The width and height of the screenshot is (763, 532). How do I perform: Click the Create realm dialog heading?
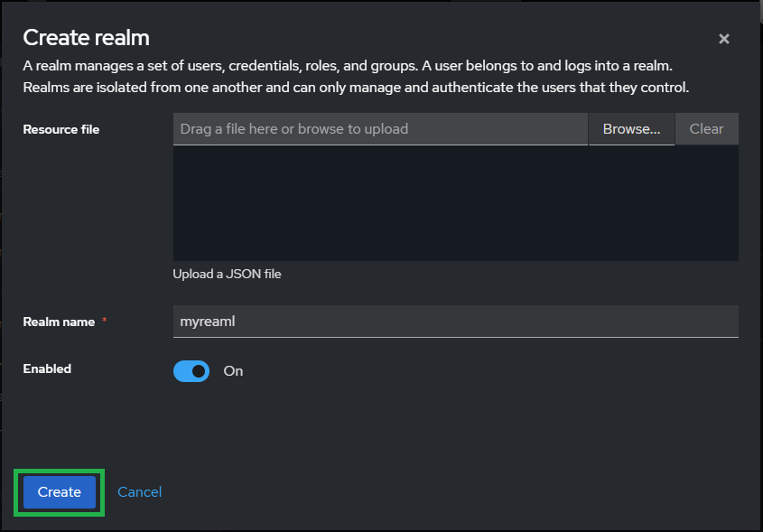point(86,37)
